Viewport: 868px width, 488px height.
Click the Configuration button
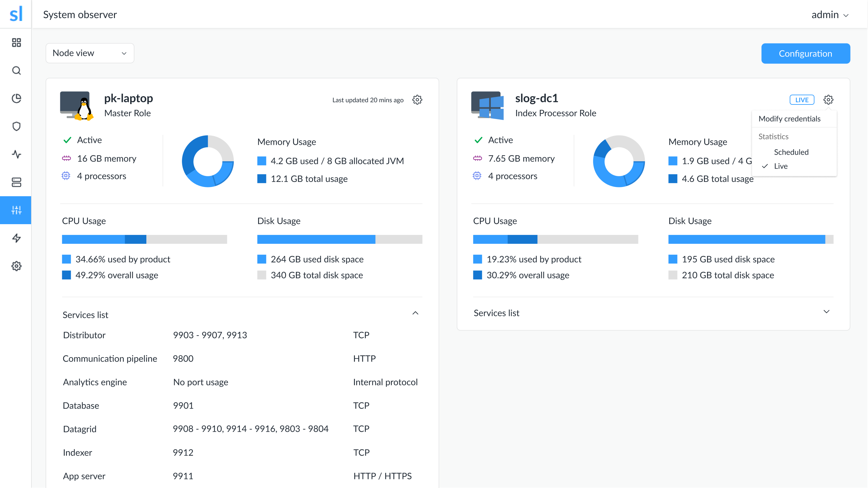(x=806, y=53)
